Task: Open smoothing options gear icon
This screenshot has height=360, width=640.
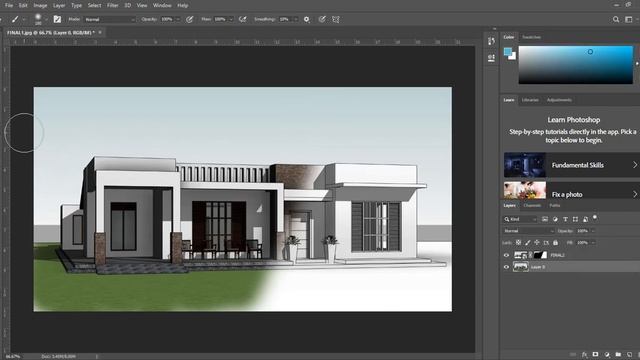Action: (307, 19)
